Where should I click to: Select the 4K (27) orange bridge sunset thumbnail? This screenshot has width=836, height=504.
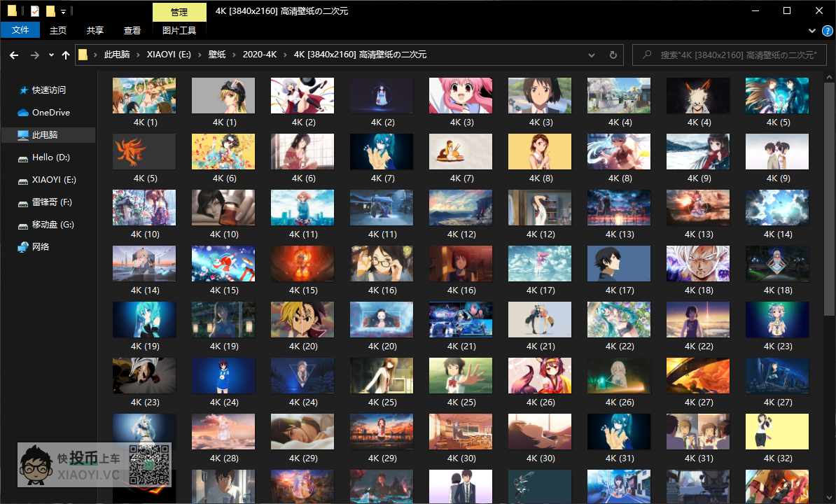pos(698,376)
